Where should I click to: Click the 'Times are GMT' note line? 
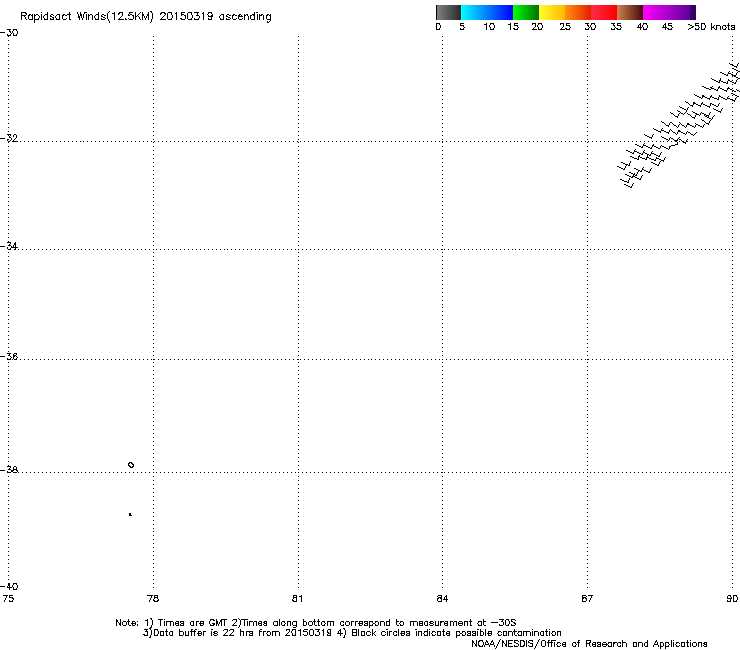tap(316, 623)
